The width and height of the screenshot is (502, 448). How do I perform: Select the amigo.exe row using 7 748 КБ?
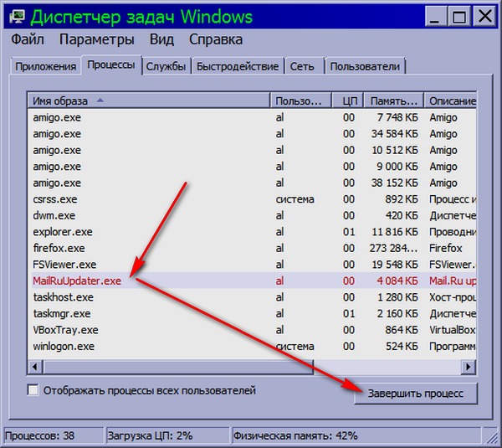252,117
